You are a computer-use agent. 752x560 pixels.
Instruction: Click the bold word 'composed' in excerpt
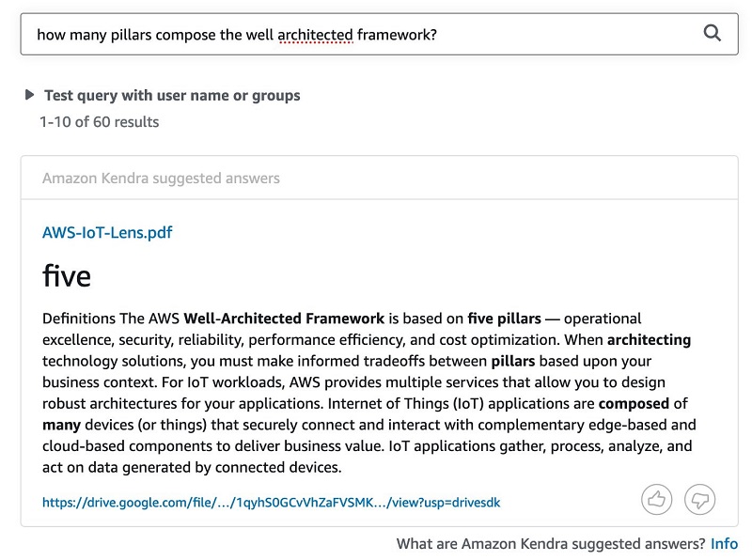coord(634,404)
